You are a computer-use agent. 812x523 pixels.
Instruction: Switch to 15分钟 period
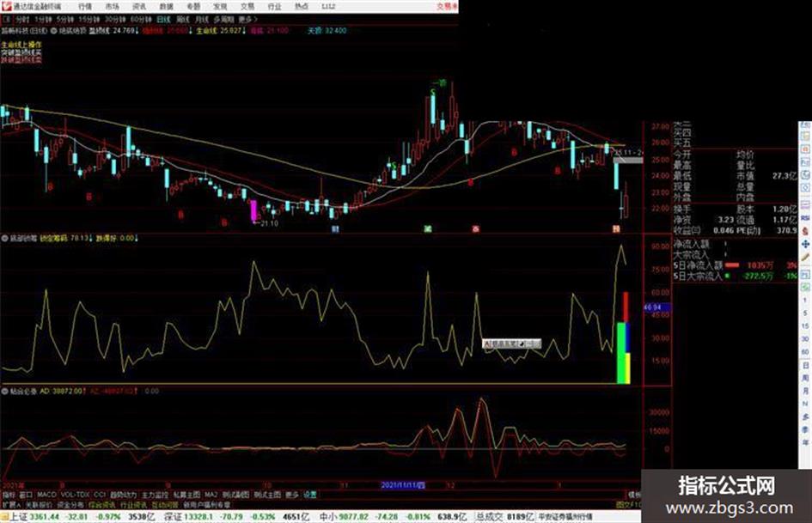[x=89, y=19]
